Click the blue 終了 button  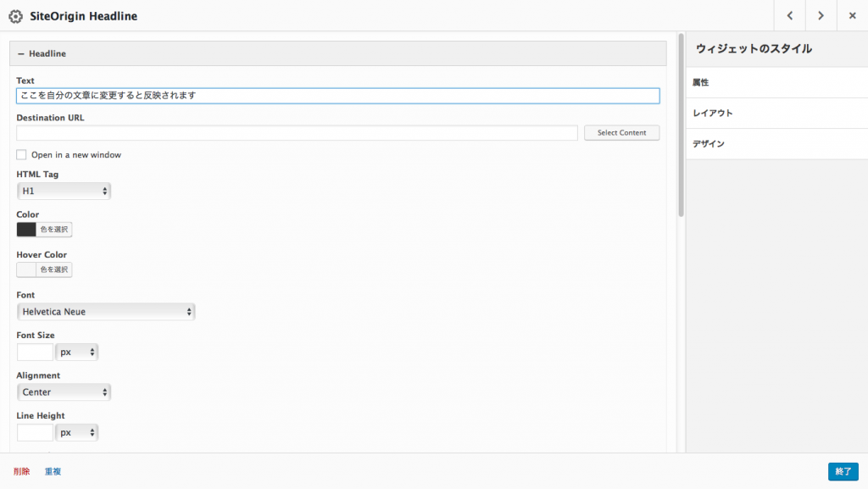coord(843,471)
